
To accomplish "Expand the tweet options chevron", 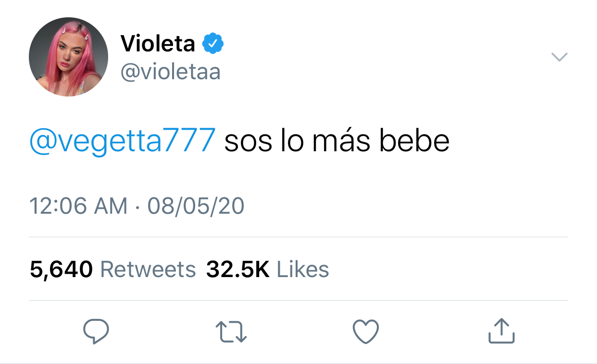I will [559, 57].
